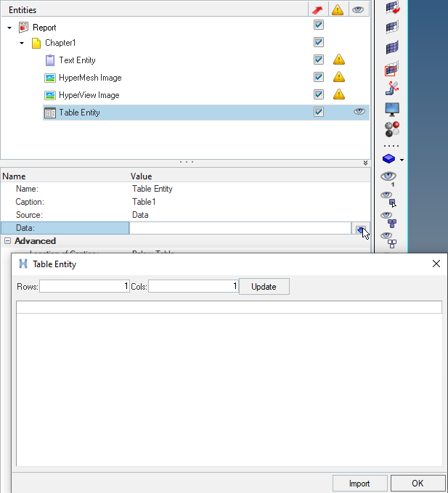Click eye with single square icon

click(388, 199)
